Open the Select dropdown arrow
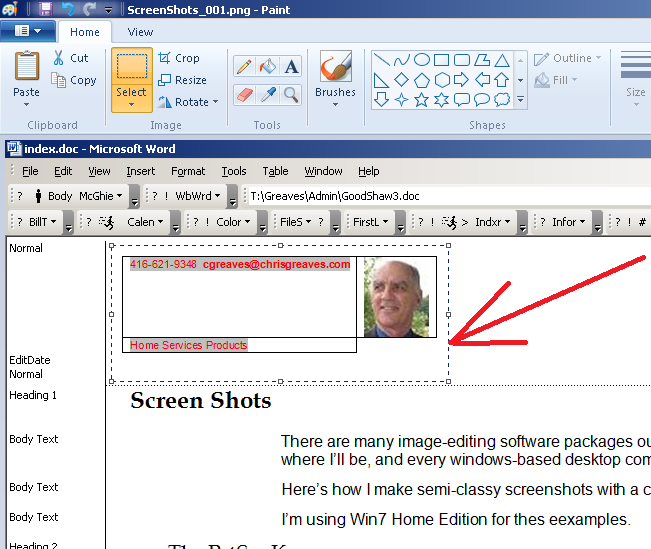 point(131,105)
